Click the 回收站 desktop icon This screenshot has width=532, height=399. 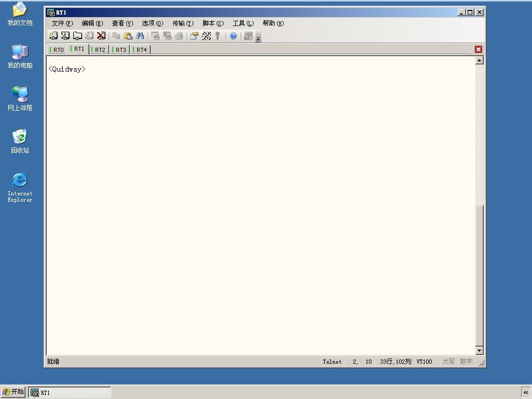click(20, 141)
